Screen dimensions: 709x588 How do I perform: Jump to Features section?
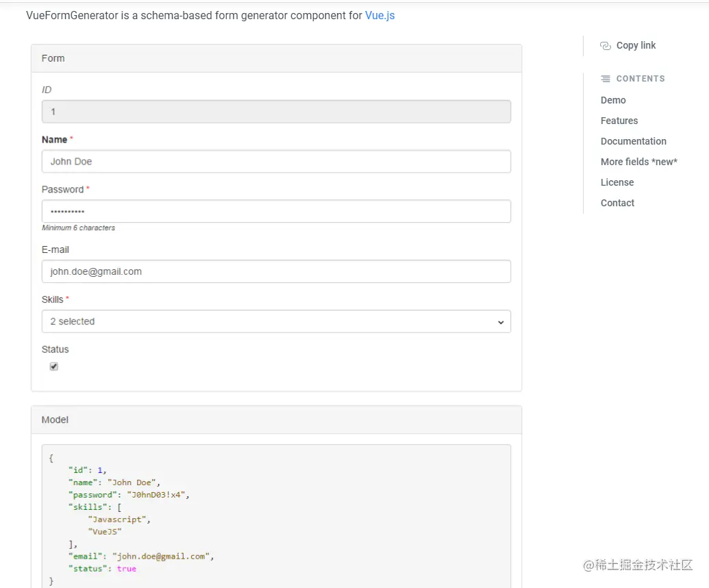[x=619, y=121]
